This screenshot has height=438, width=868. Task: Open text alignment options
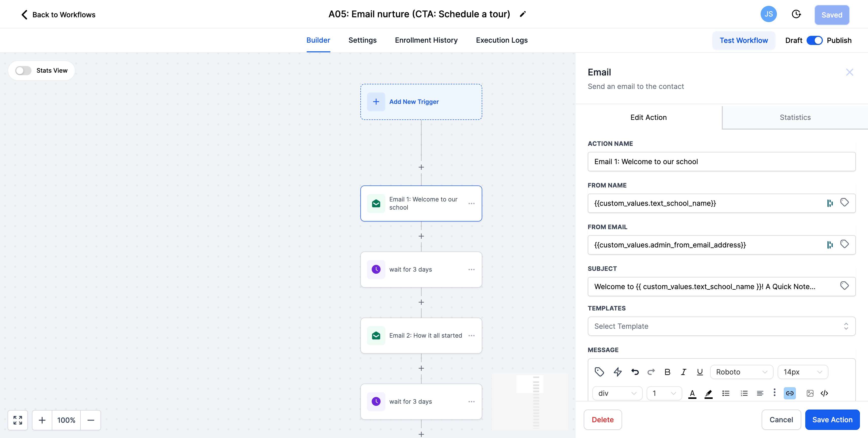pos(760,393)
